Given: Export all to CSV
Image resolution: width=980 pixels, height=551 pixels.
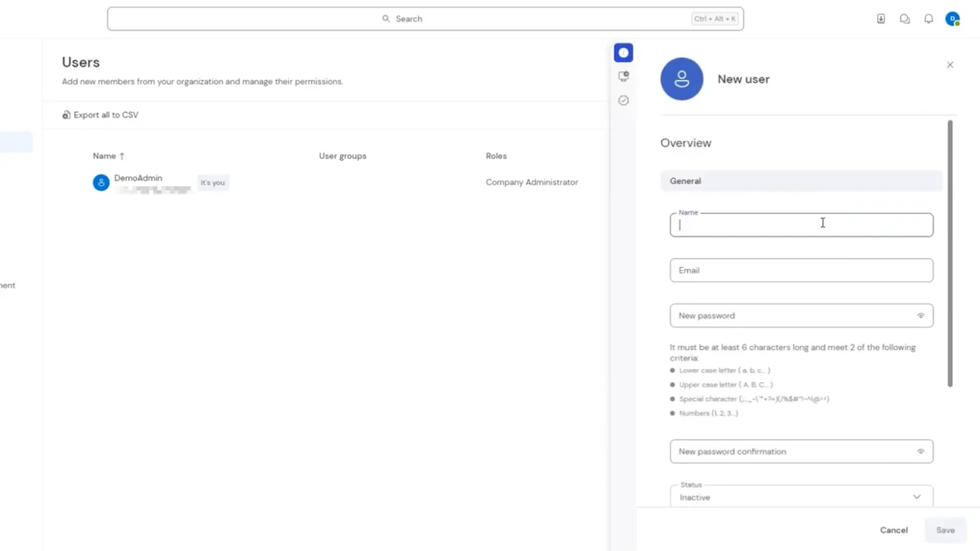Looking at the screenshot, I should click(x=100, y=115).
